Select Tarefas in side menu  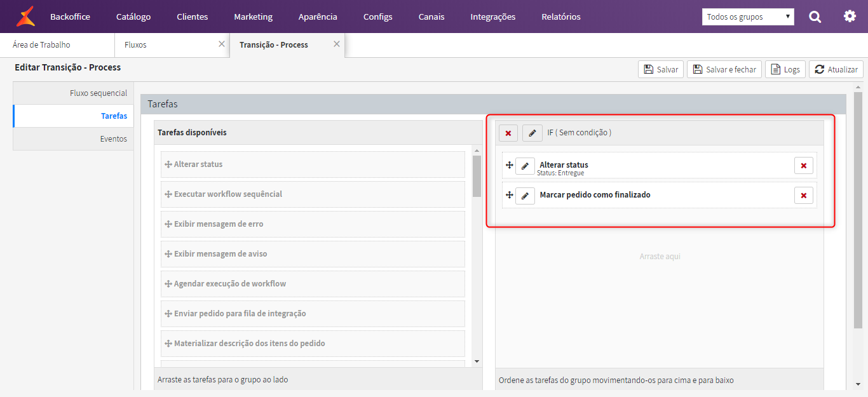(x=73, y=116)
